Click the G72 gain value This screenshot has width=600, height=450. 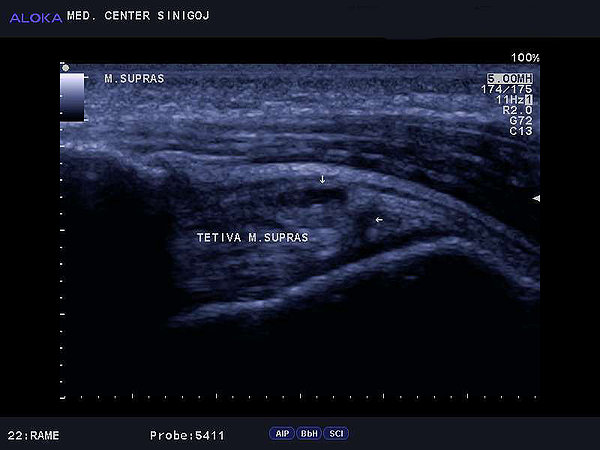(x=521, y=121)
